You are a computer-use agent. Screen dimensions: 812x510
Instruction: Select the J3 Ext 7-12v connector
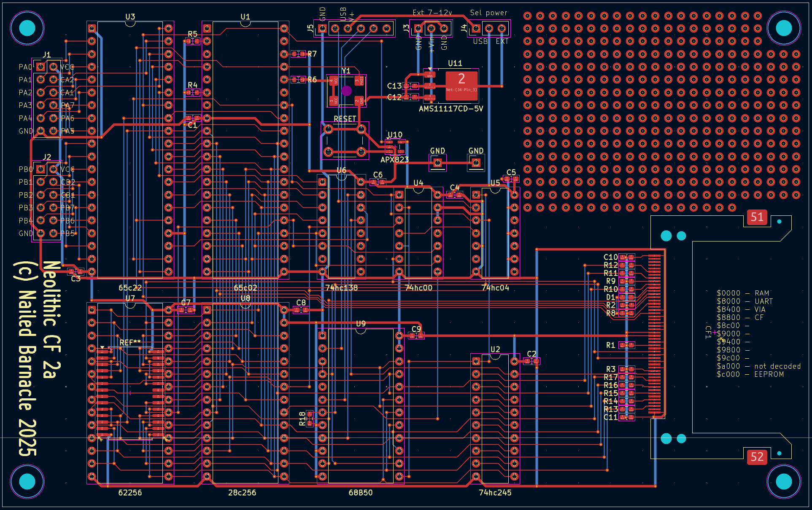point(431,29)
